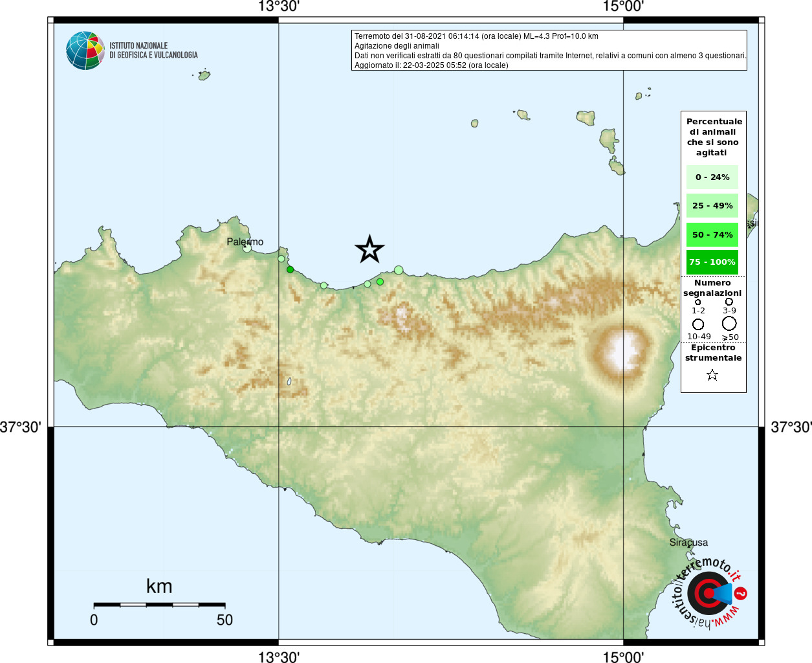Click the star symbol in the legend

pyautogui.click(x=712, y=375)
